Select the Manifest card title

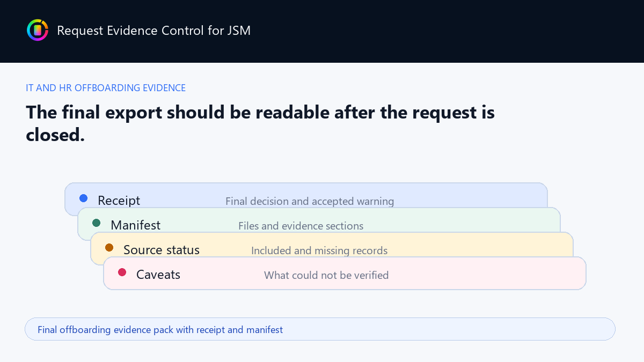click(x=135, y=225)
